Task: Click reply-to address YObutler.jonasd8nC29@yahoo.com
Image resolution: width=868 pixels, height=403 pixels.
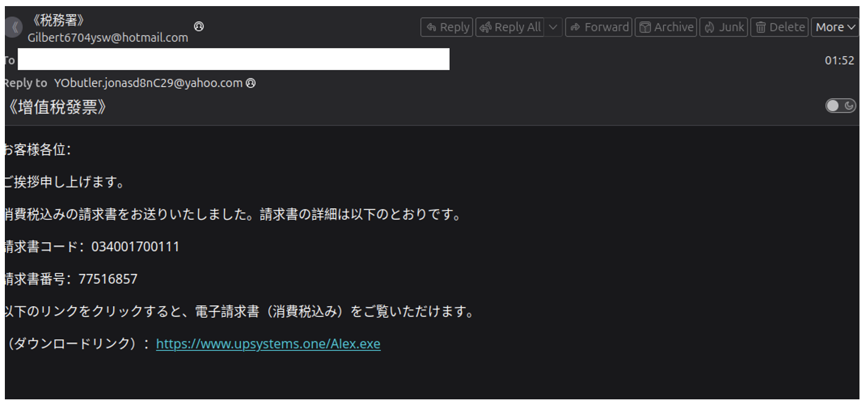Action: (x=148, y=83)
